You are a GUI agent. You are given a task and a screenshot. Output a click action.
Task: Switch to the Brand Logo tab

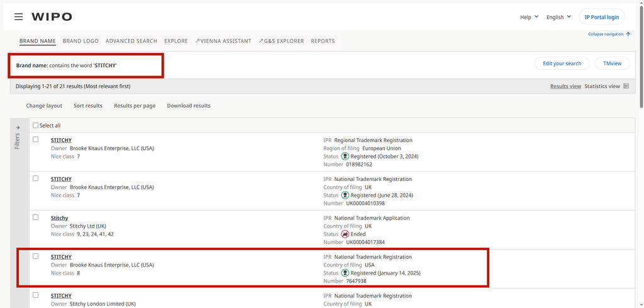pyautogui.click(x=80, y=41)
